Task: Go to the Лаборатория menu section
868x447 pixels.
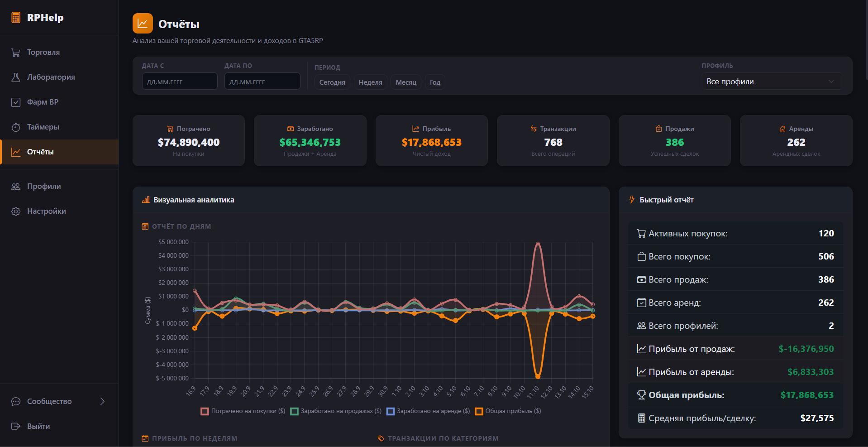Action: point(59,77)
